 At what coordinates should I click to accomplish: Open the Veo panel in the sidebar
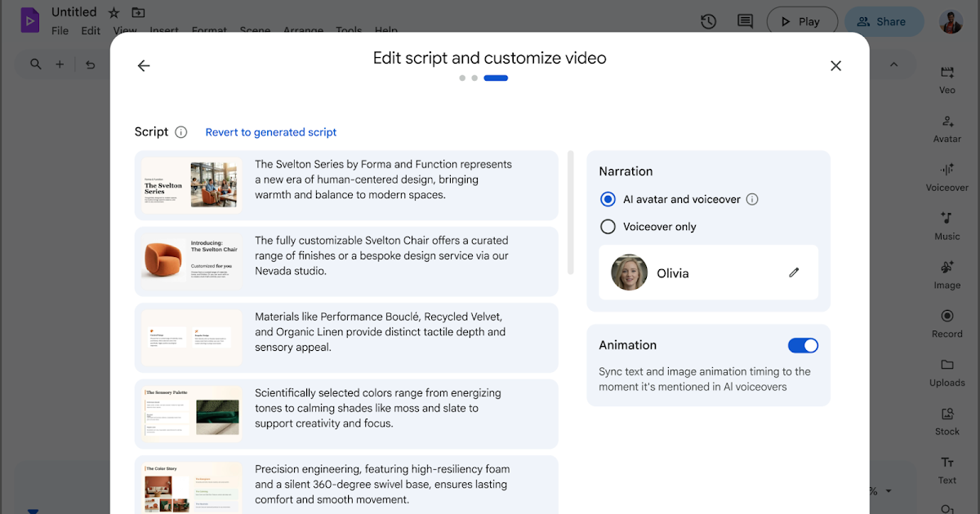947,80
